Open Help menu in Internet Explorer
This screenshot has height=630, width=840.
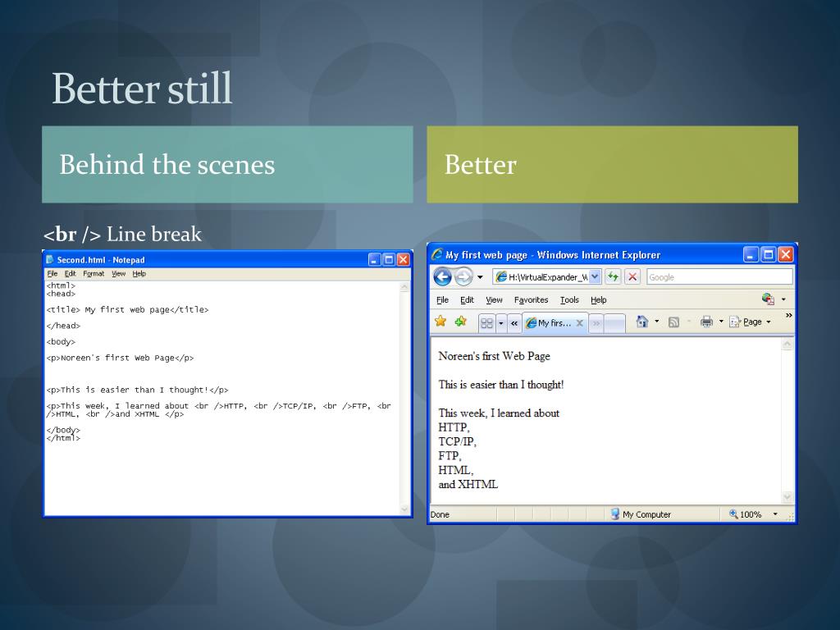coord(598,300)
